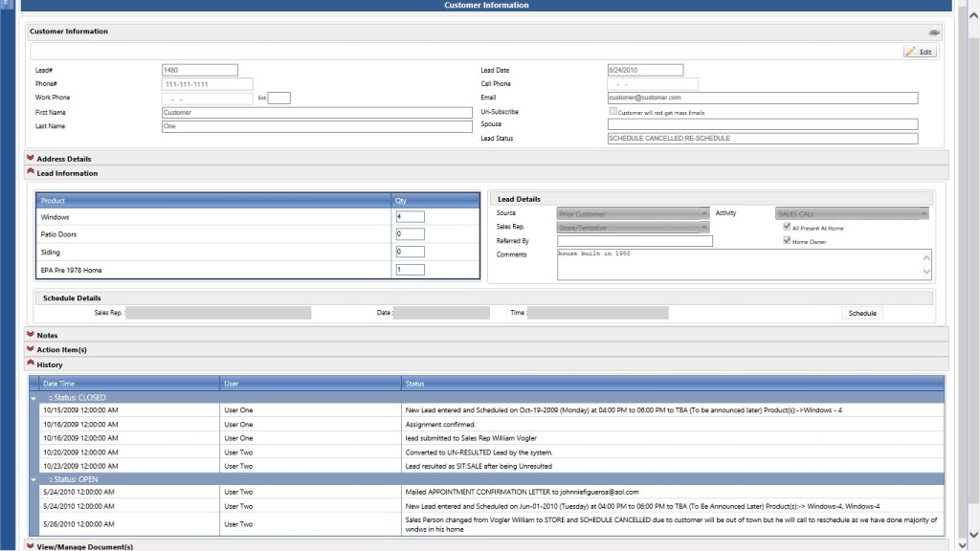Click the Lead# input field
This screenshot has width=980, height=551.
[x=199, y=70]
